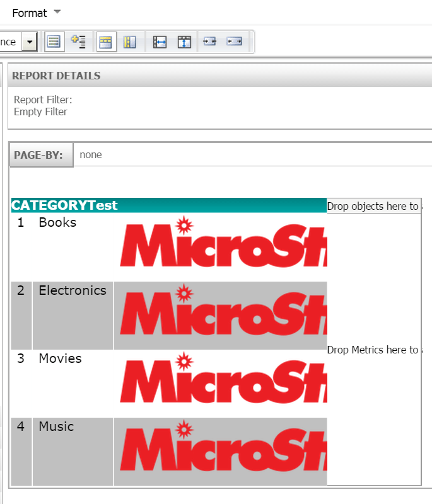Click the outline mode icon with plus

[78, 42]
